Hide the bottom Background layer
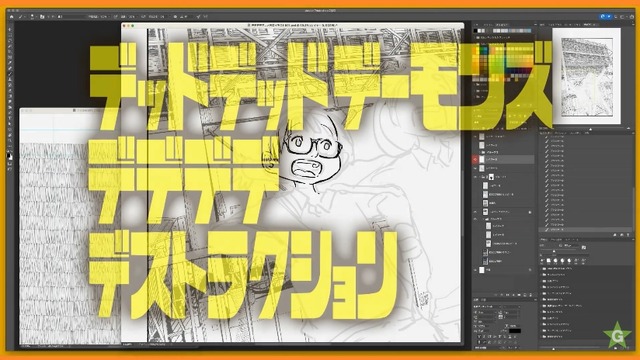Screen dimensions: 640x360 pyautogui.click(x=475, y=270)
